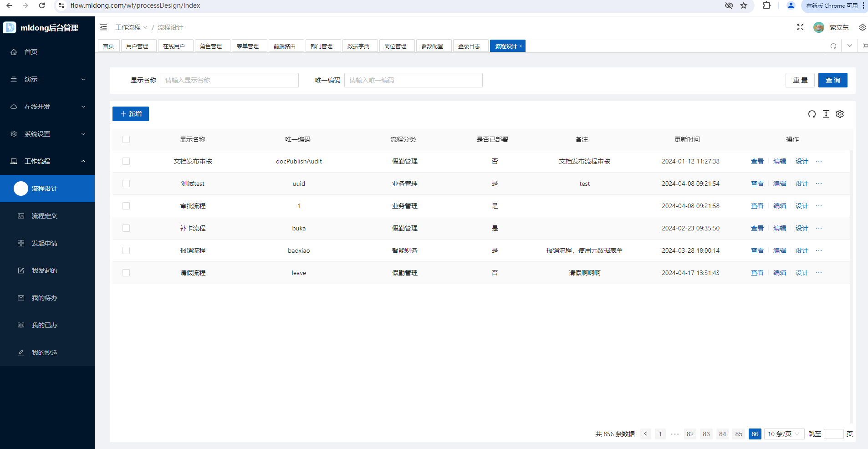Open more actions for 补卡流程 row
This screenshot has width=868, height=449.
(819, 228)
